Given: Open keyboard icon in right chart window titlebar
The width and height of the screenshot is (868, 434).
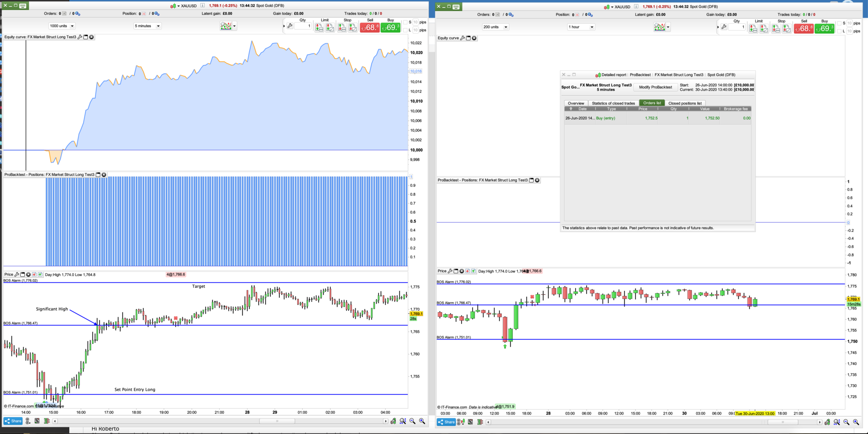Looking at the screenshot, I should 456,7.
